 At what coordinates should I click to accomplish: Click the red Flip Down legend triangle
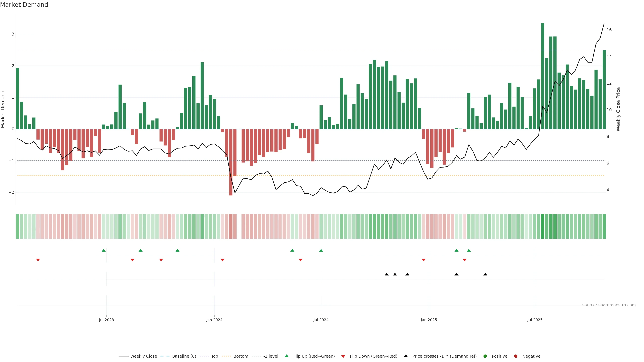tap(343, 356)
